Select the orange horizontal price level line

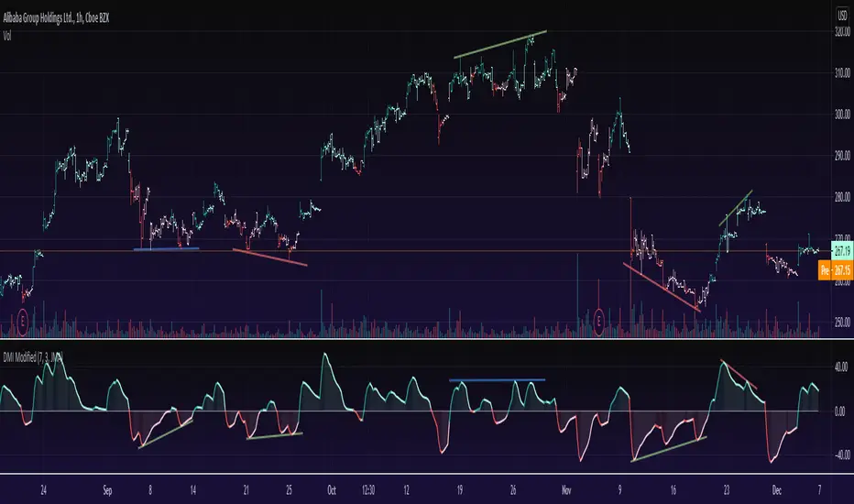pos(416,251)
